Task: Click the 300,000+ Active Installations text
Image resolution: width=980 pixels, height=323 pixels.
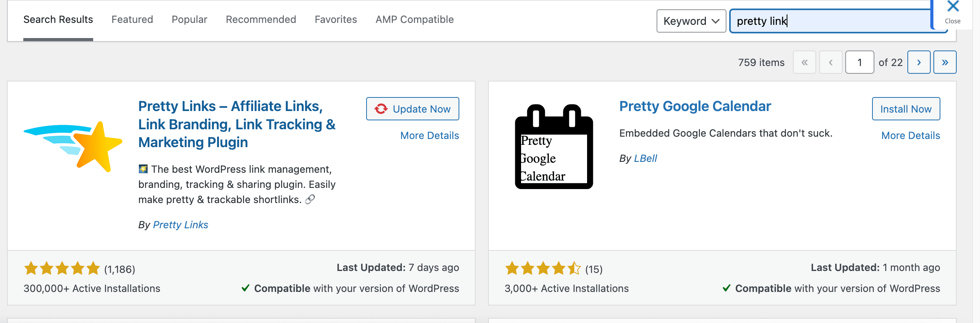Action: tap(92, 288)
